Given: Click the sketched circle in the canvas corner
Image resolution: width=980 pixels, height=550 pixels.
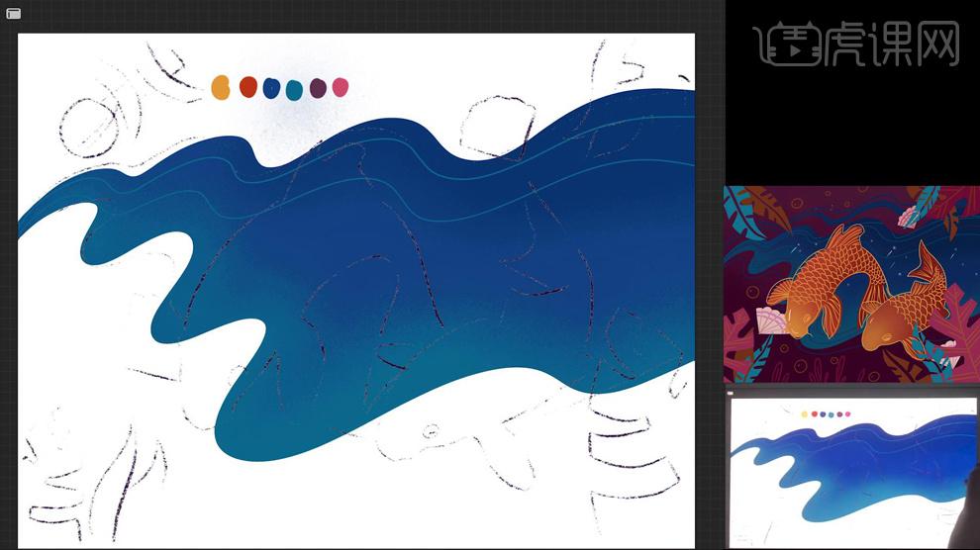Looking at the screenshot, I should tap(89, 128).
